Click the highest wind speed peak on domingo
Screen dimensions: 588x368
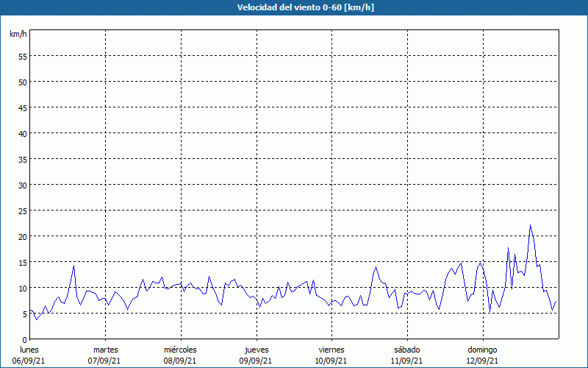(530, 225)
